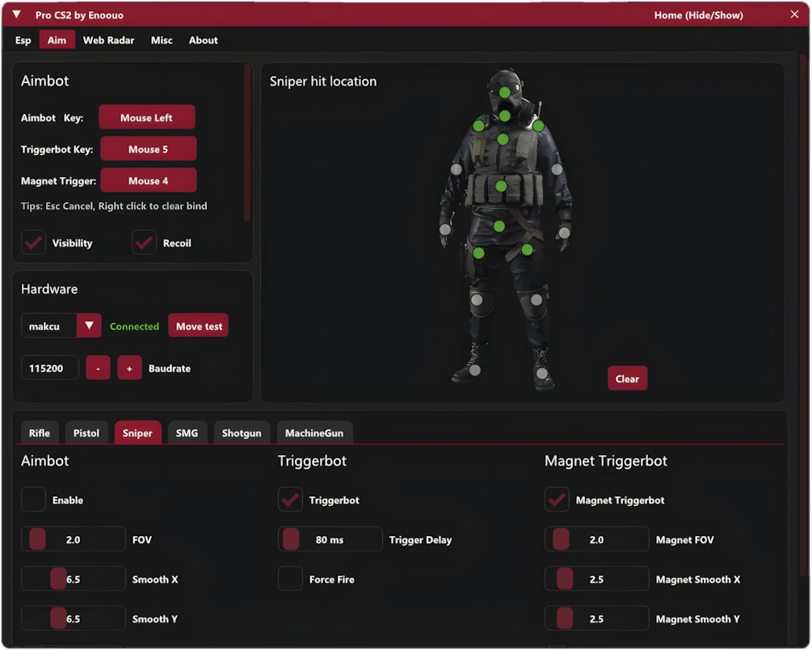
Task: Toggle the neck hit point dot
Action: tap(505, 116)
